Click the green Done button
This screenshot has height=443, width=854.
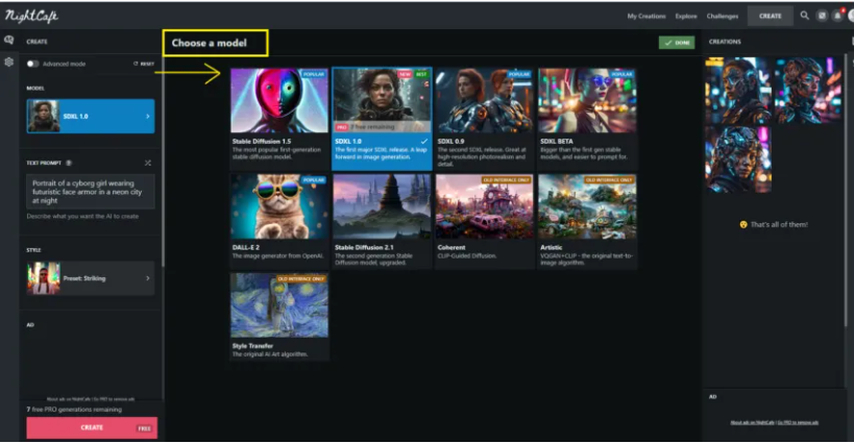point(676,43)
